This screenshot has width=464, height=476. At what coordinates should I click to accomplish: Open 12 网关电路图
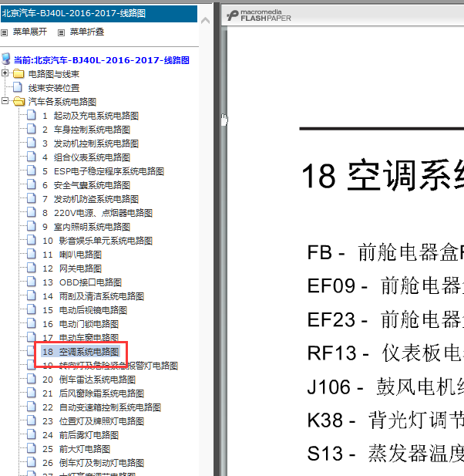[x=72, y=268]
